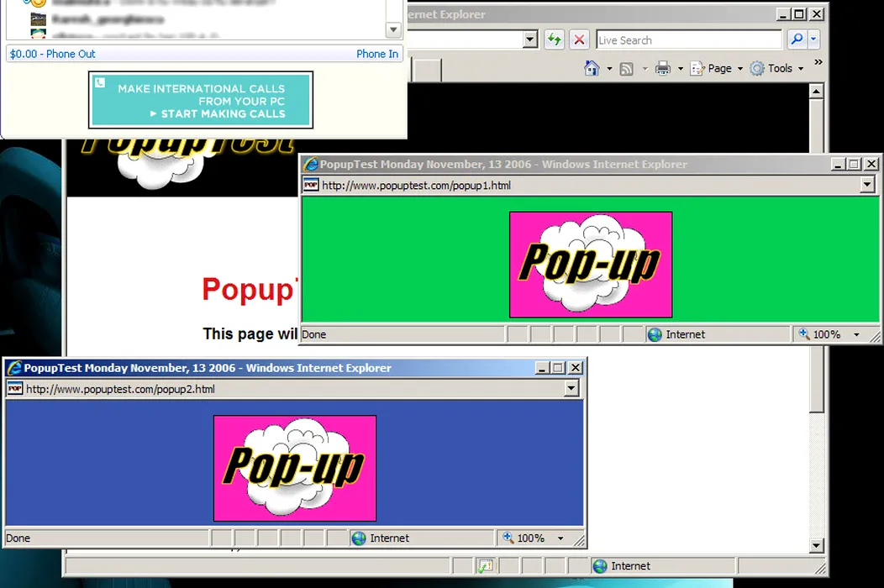Click the RSS feeds icon
Viewport: 884px width, 588px height.
[x=626, y=69]
